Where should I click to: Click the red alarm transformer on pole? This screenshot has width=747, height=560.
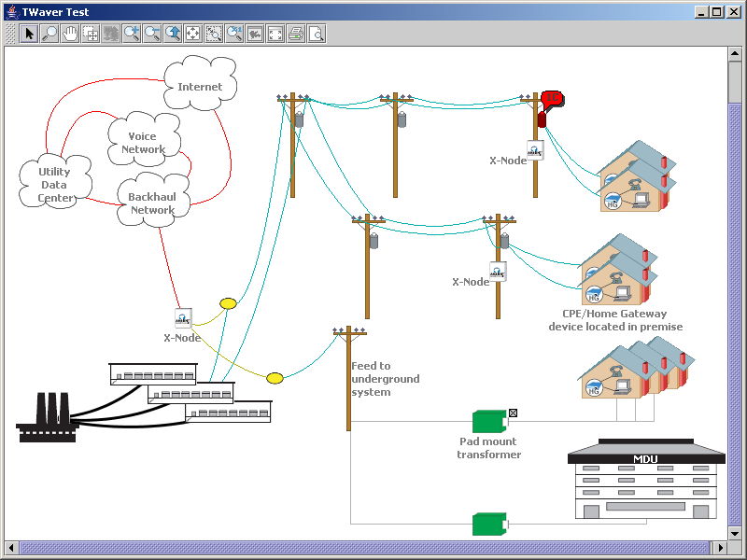542,119
